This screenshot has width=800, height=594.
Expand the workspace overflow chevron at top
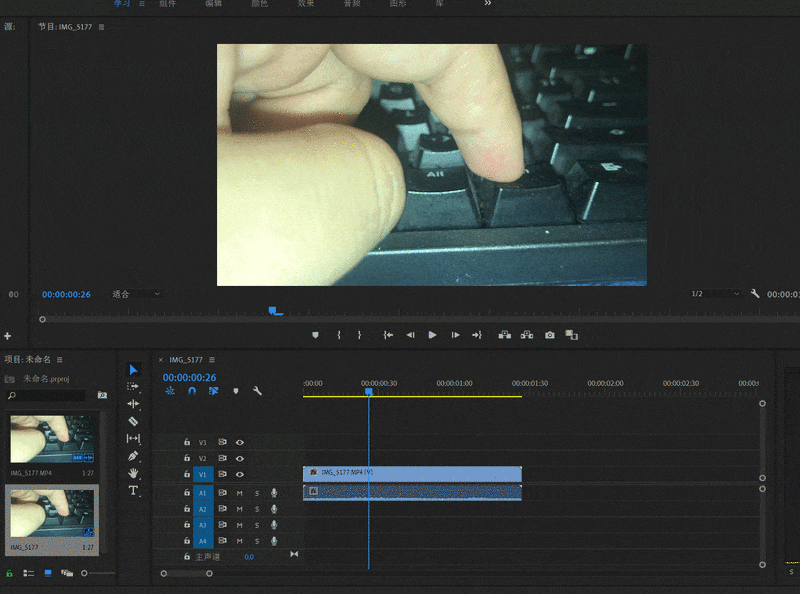488,4
